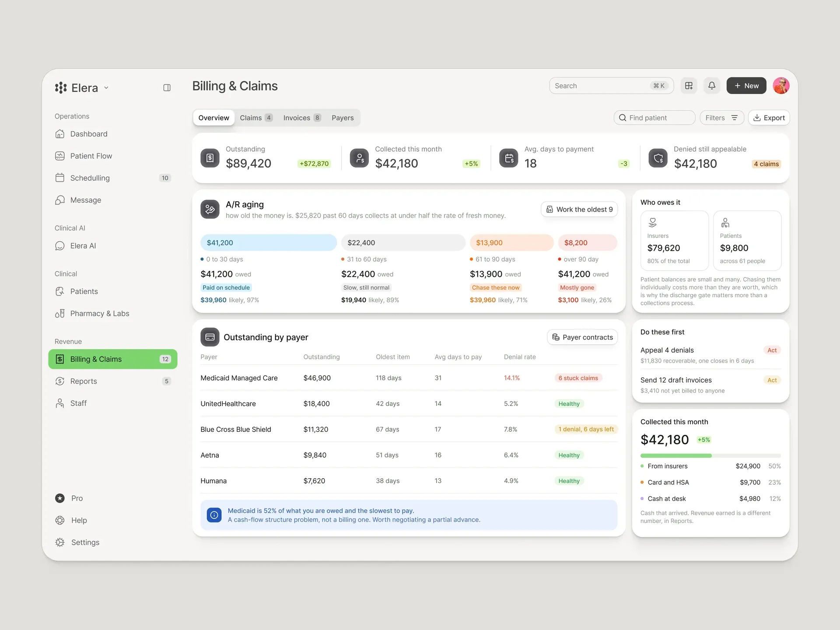Open Patient Flow in the sidebar
840x630 pixels.
[x=113, y=156]
